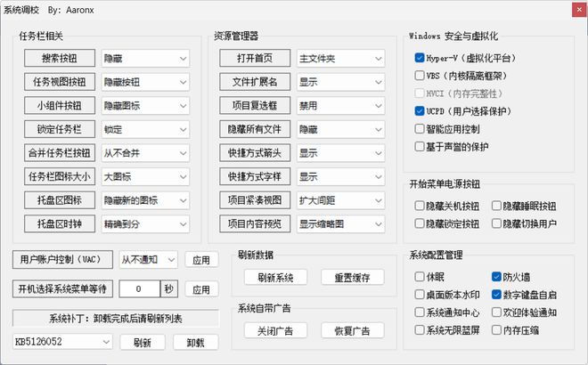Click the 隐藏所有文件 button
588x365 pixels.
coord(255,129)
